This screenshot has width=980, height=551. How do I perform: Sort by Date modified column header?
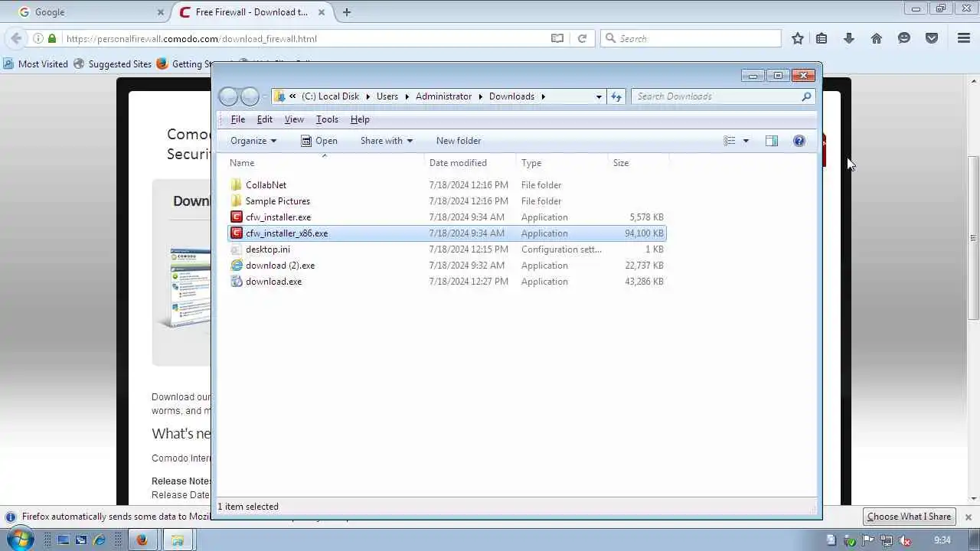[470, 163]
